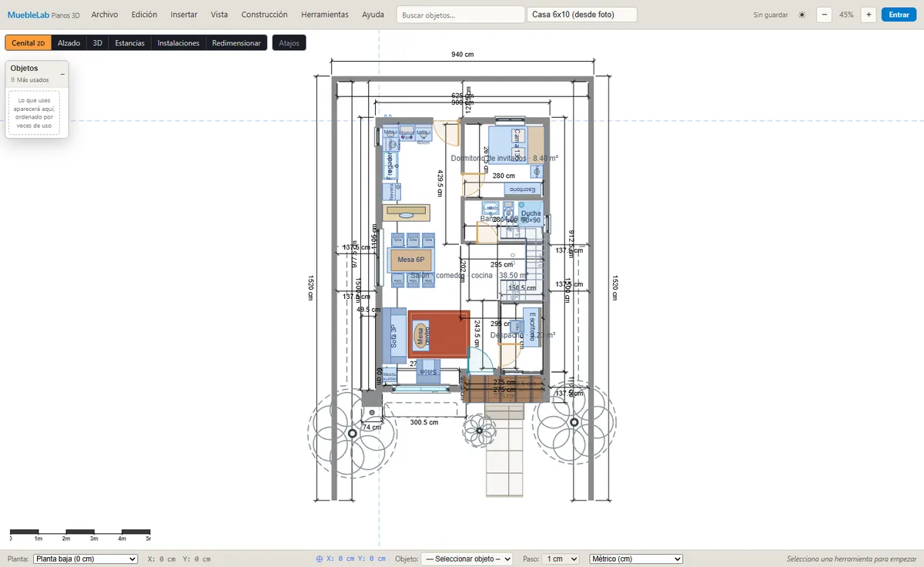Select the bed in the guest bedroom
The width and height of the screenshot is (924, 567).
click(x=508, y=143)
